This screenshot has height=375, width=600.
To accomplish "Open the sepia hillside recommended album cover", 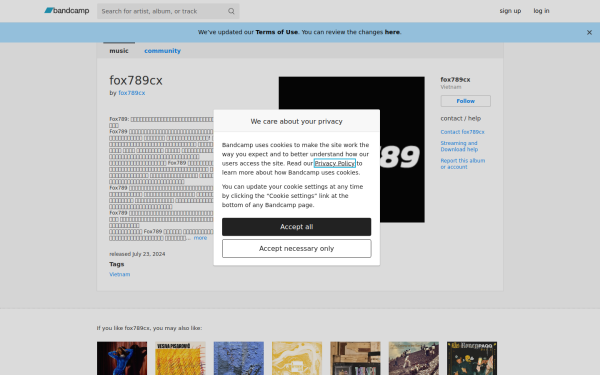I will 414,358.
